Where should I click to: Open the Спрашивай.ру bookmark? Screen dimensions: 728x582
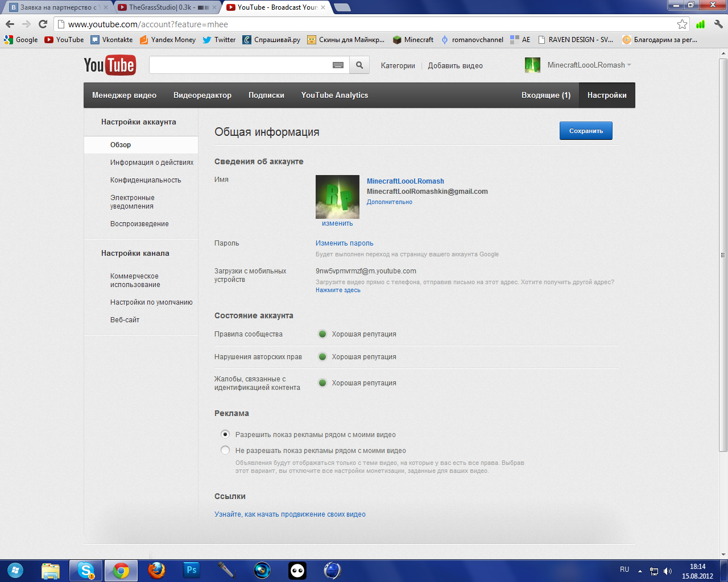point(271,40)
